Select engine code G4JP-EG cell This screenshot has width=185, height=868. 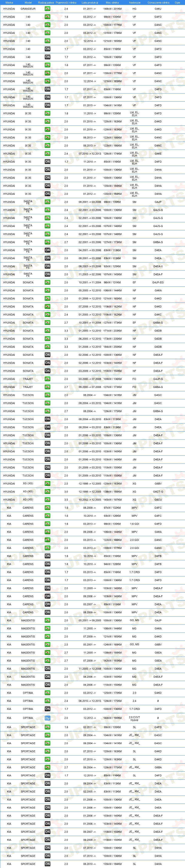tap(158, 282)
